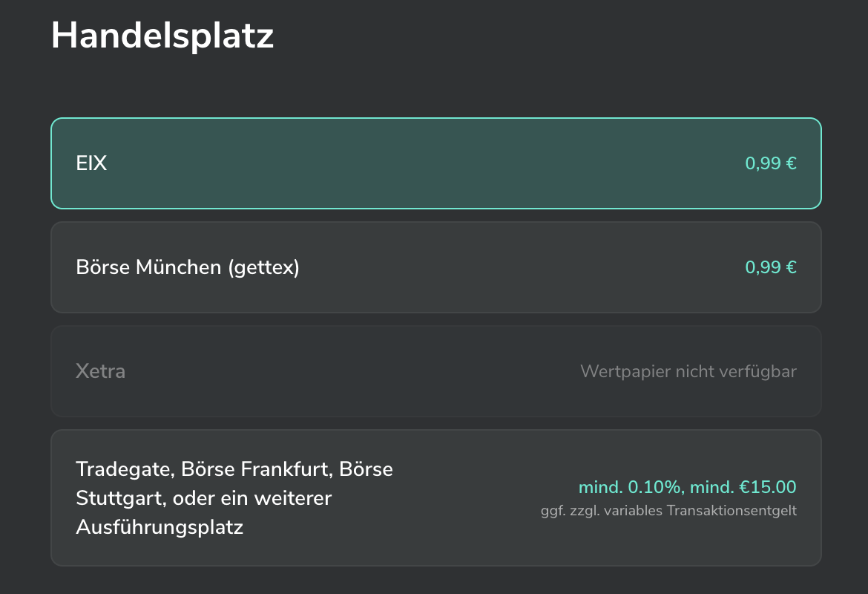Click the Handelsplatz heading
This screenshot has width=868, height=594.
point(162,36)
